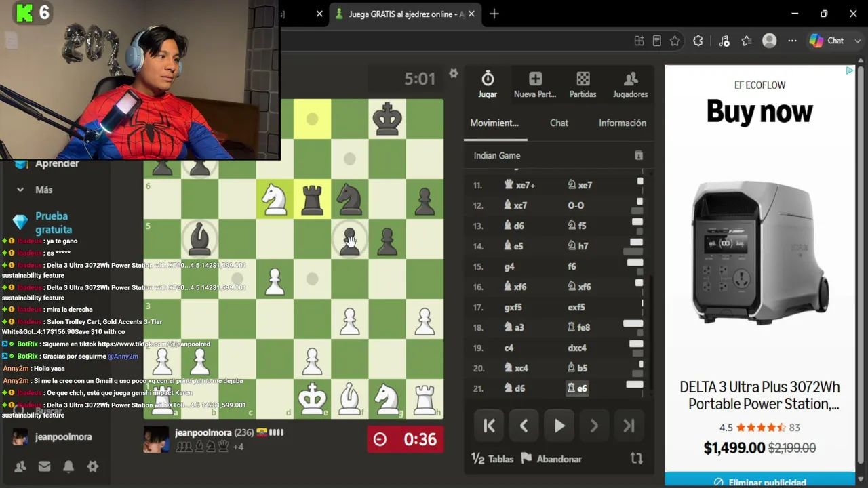Open the browser profile avatar
This screenshot has width=868, height=488.
pyautogui.click(x=769, y=41)
